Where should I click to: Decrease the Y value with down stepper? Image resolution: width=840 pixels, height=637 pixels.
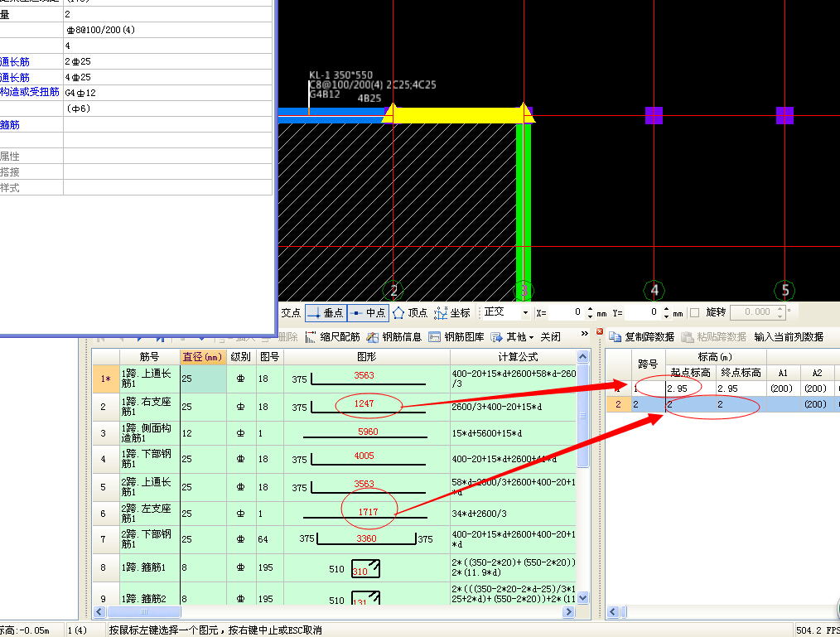pos(666,316)
